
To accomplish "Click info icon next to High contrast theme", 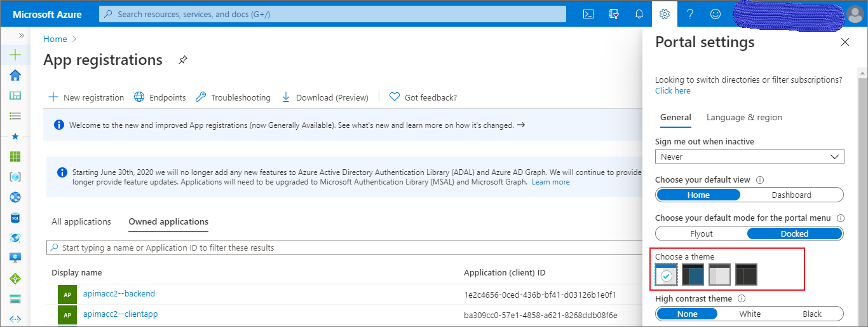I will (x=742, y=298).
